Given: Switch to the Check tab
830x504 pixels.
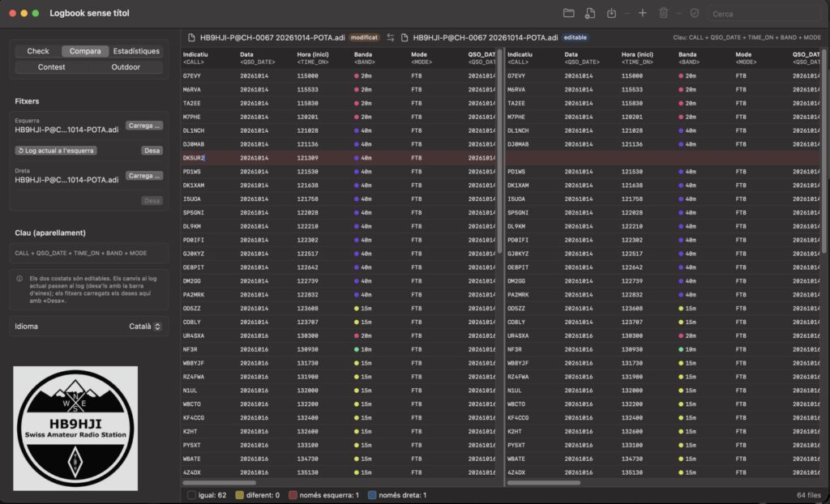Looking at the screenshot, I should tap(38, 51).
